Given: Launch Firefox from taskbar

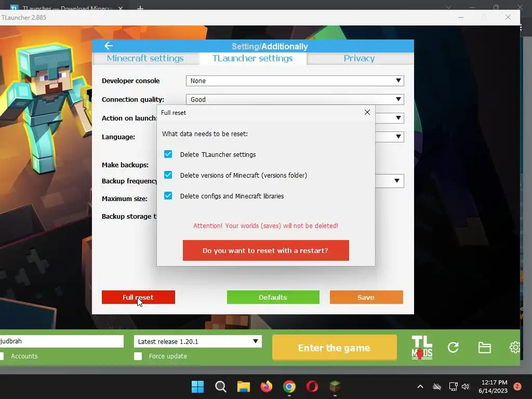Looking at the screenshot, I should (x=267, y=387).
